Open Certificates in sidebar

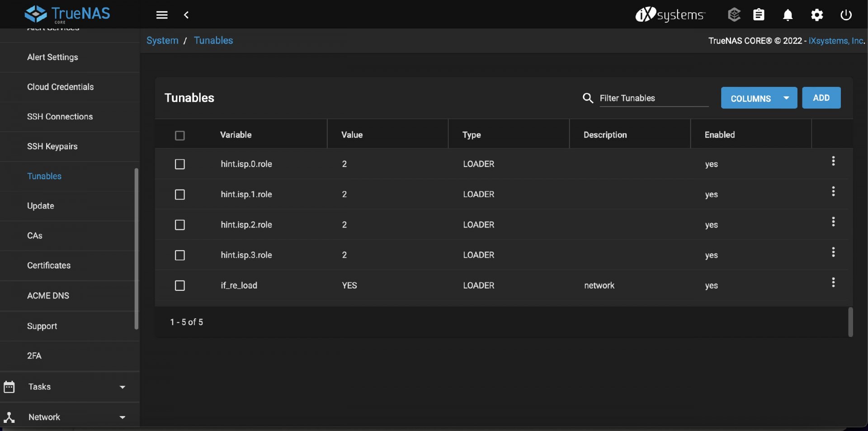tap(70, 266)
